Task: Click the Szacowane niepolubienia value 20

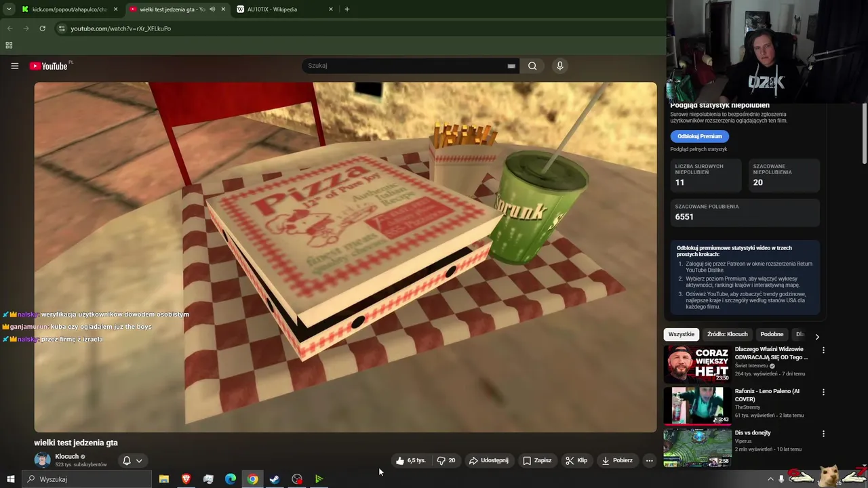Action: click(x=758, y=182)
